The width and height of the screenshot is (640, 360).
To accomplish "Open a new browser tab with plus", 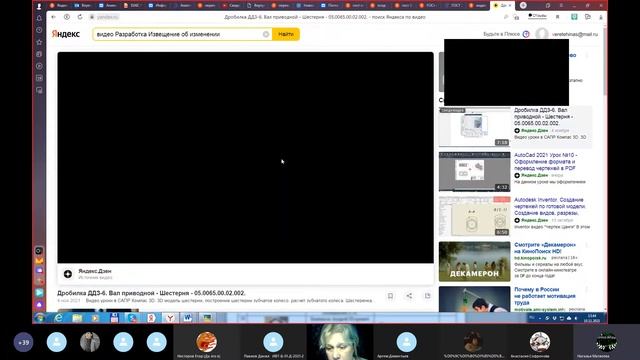I will (x=523, y=5).
